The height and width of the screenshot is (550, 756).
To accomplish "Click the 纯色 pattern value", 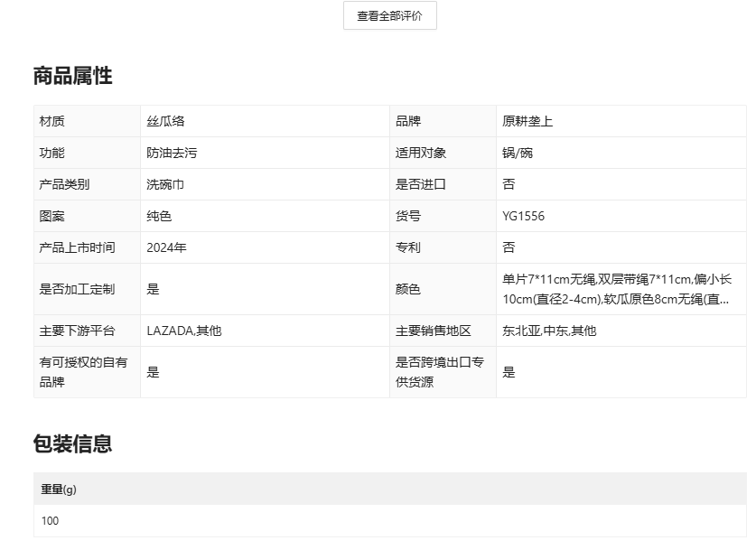I will click(x=160, y=216).
